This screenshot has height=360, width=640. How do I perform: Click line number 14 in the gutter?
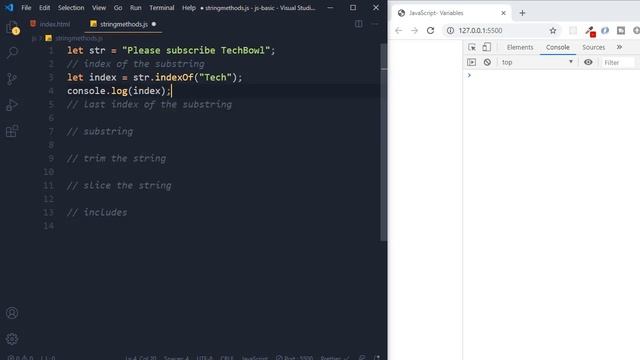[x=49, y=226]
